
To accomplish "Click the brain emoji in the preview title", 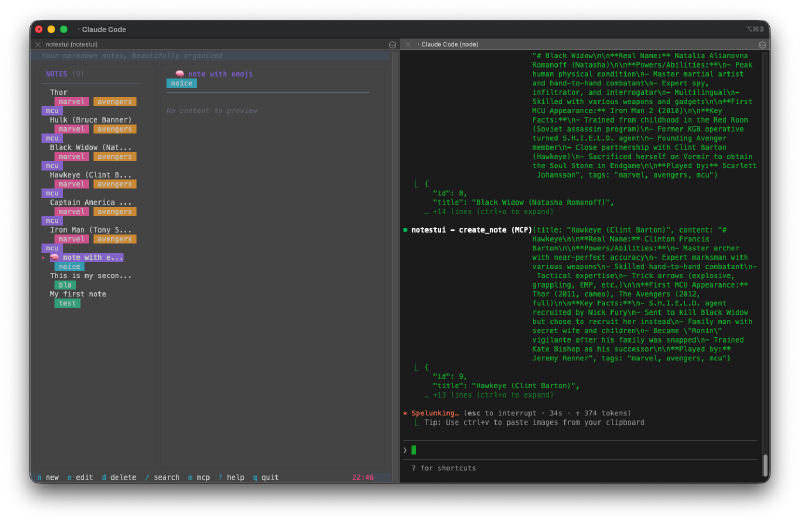I will [x=179, y=74].
